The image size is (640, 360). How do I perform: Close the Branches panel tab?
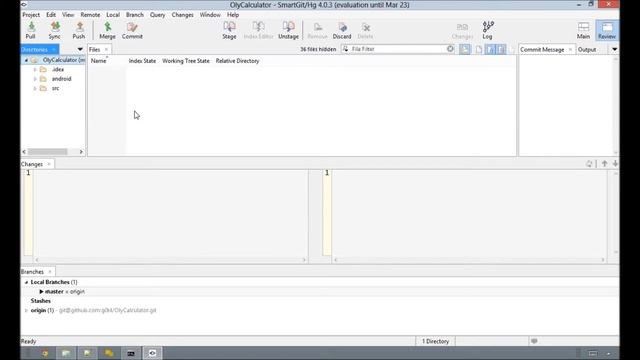coord(50,272)
